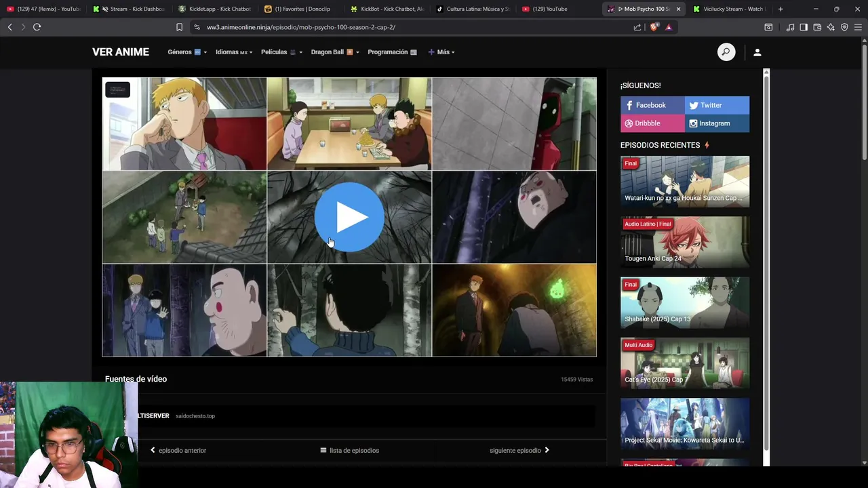Screen dimensions: 868x488
Task: Click the Audio Latino | Final badge
Action: (648, 224)
